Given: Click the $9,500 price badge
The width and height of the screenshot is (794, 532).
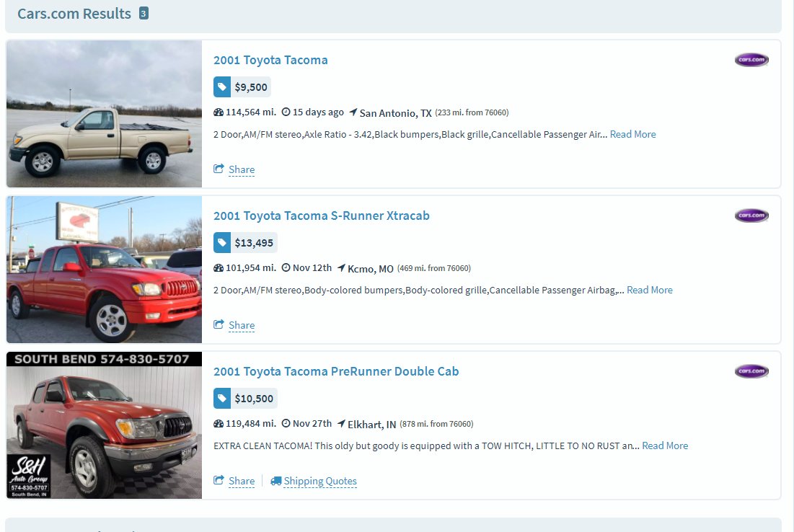Looking at the screenshot, I should click(x=242, y=87).
